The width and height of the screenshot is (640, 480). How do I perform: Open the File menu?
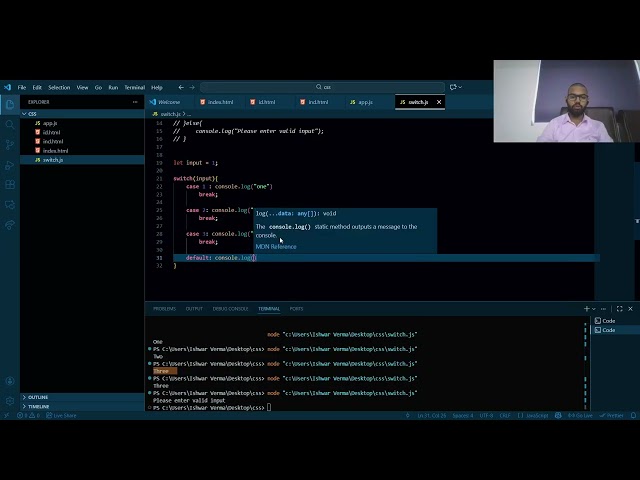tap(22, 87)
